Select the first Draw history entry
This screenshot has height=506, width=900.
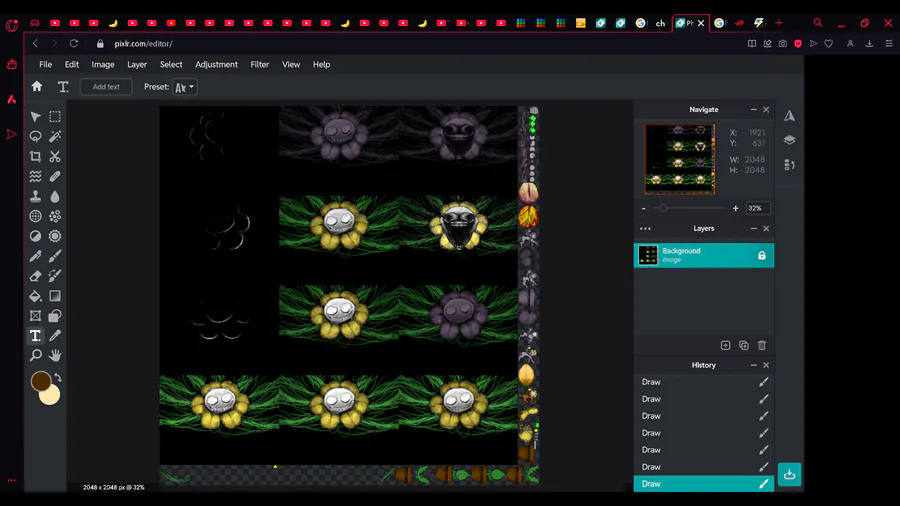click(704, 382)
